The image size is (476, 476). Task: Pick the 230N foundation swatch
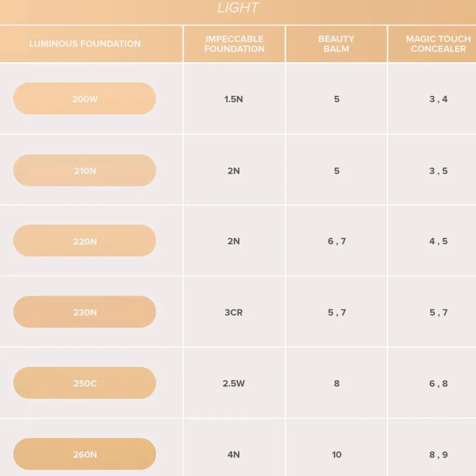coord(85,312)
